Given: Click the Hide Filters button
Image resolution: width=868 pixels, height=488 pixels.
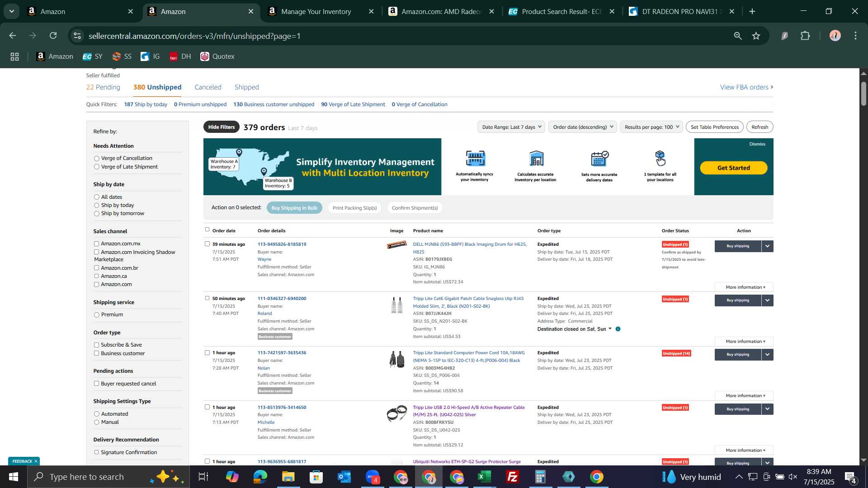Looking at the screenshot, I should point(222,127).
